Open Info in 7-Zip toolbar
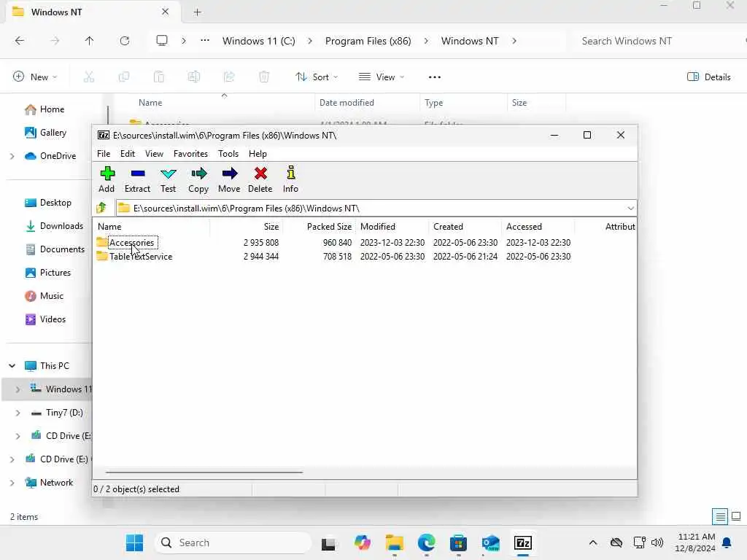 point(290,179)
